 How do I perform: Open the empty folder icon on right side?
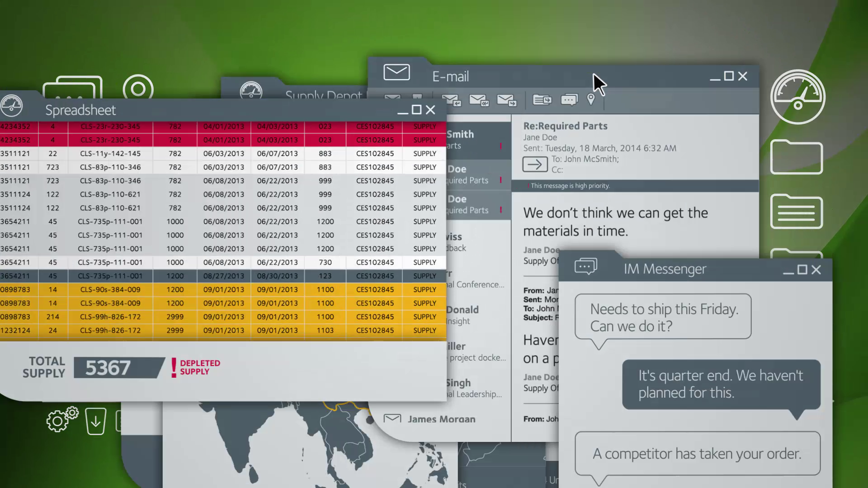tap(796, 157)
